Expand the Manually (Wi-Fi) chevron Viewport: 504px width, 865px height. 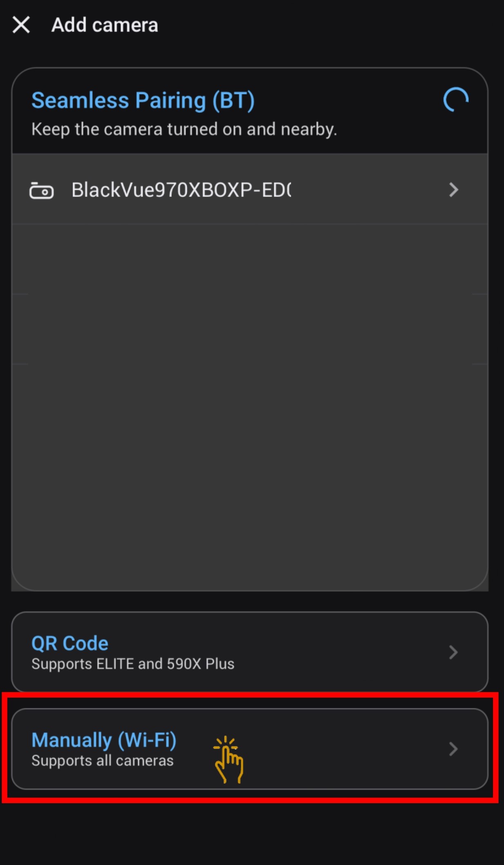pos(453,749)
